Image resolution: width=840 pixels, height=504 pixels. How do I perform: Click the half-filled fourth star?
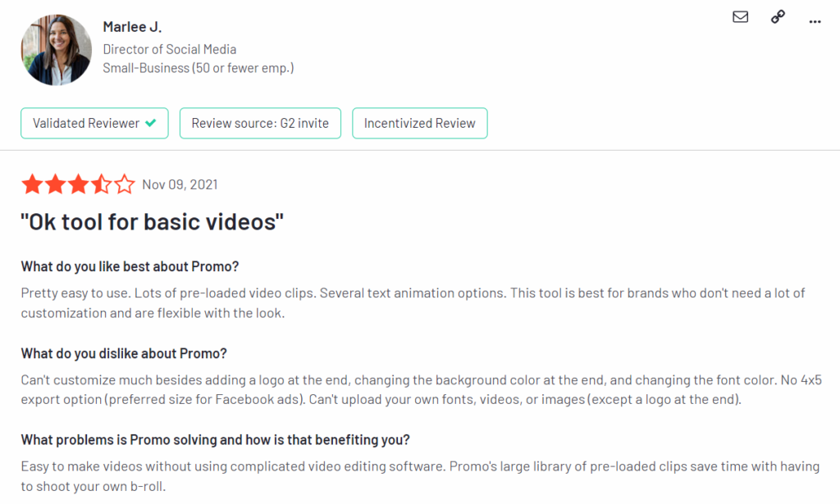(x=101, y=184)
